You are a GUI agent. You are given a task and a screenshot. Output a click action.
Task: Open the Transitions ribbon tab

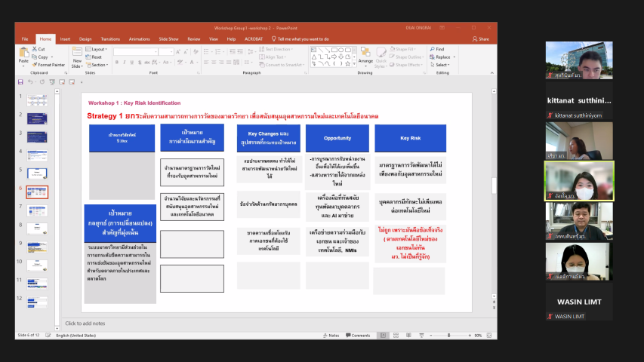coord(110,38)
